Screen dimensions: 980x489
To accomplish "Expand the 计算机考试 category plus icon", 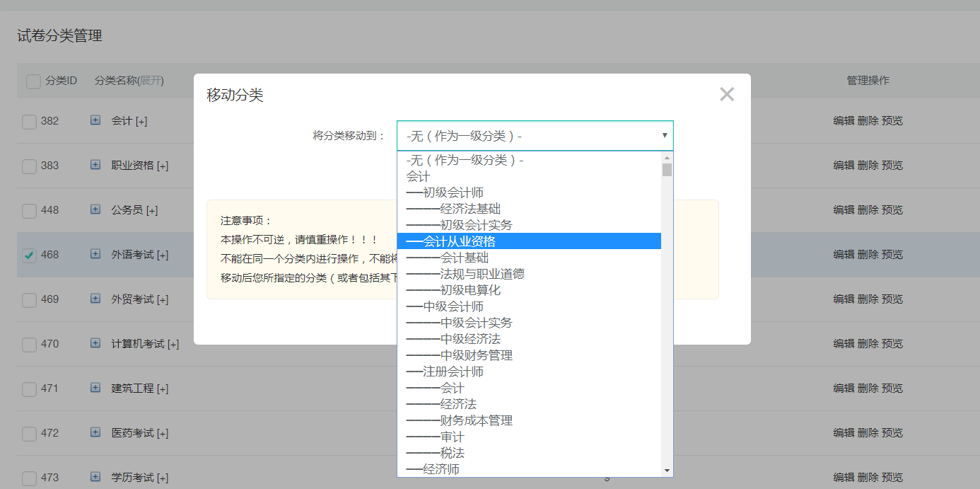I will (x=95, y=343).
